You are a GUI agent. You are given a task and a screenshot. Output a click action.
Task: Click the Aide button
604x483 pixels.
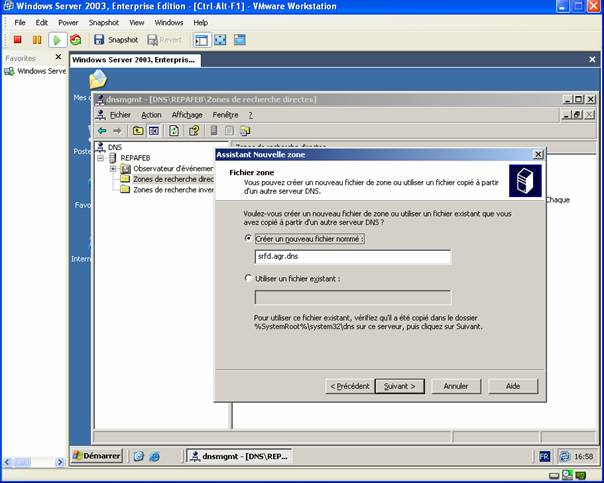tap(513, 386)
